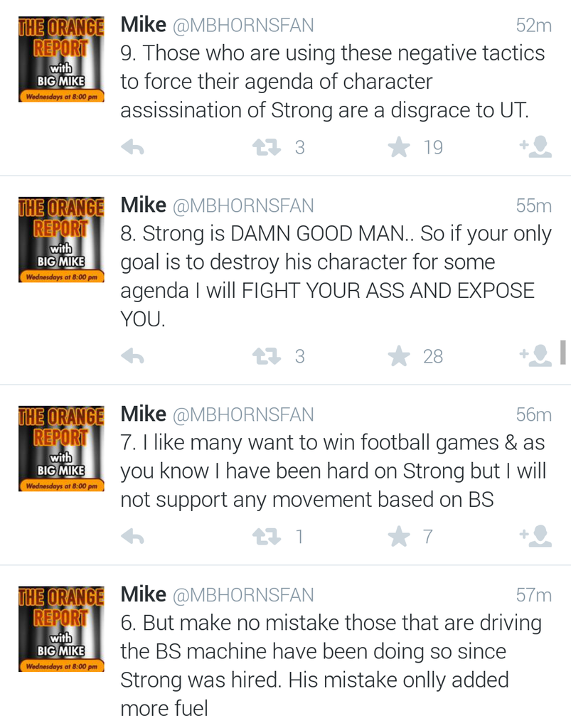Reply to tweet 7 about football games
571x728 pixels.
(133, 536)
